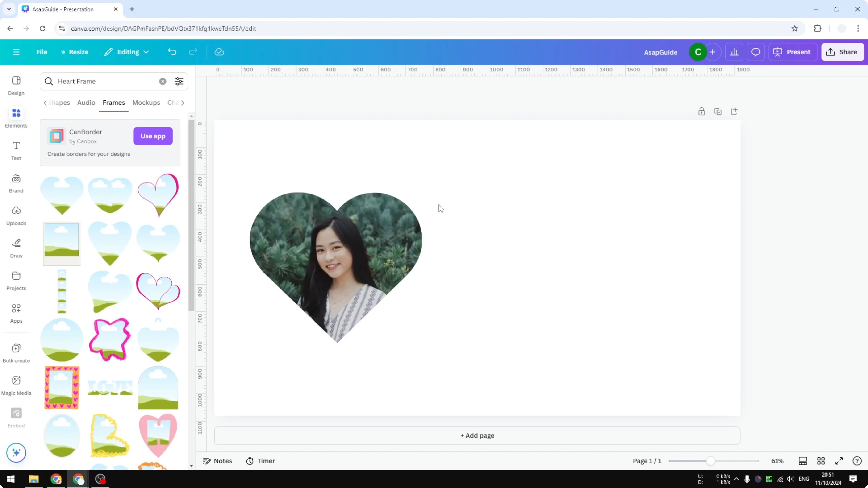Open the Editing mode dropdown

point(126,52)
